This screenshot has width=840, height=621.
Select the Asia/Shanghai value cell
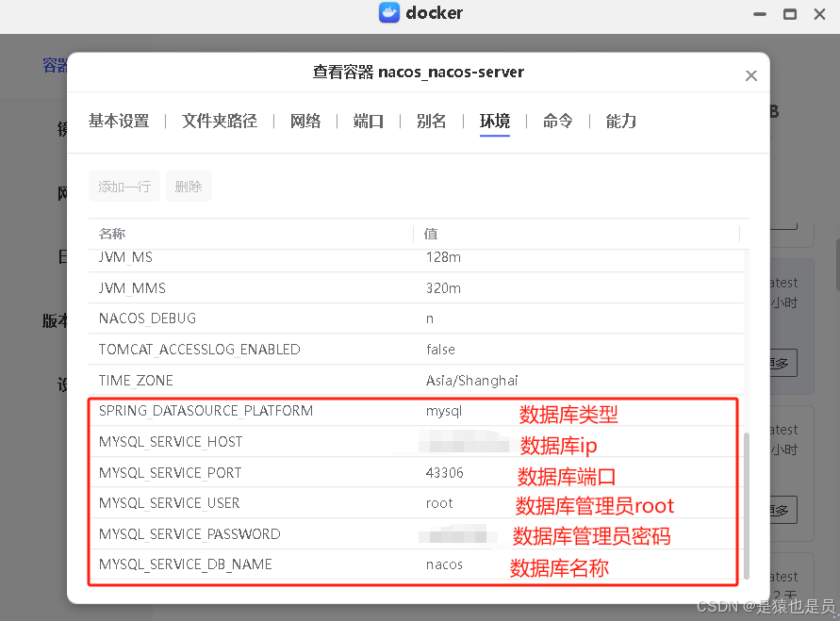(472, 381)
